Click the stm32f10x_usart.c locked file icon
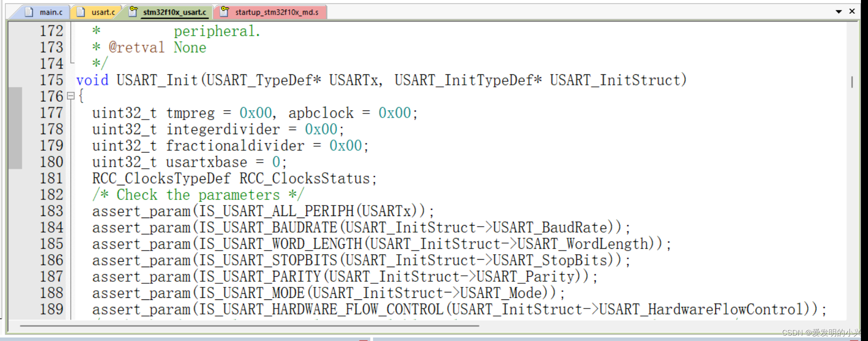This screenshot has height=341, width=868. tap(133, 12)
